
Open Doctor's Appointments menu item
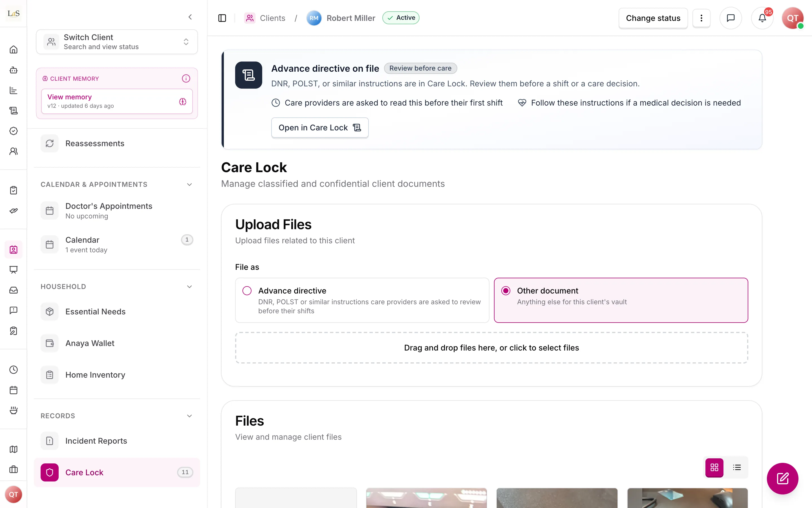click(x=117, y=211)
